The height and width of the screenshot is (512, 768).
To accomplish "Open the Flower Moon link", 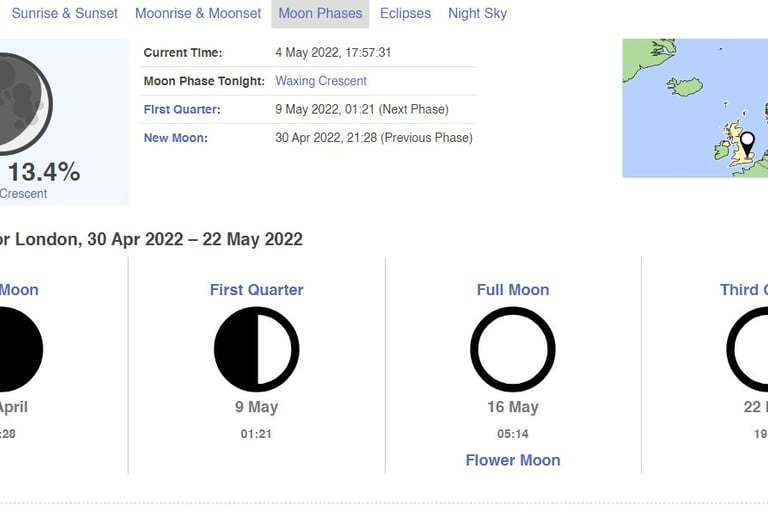I will click(x=513, y=460).
